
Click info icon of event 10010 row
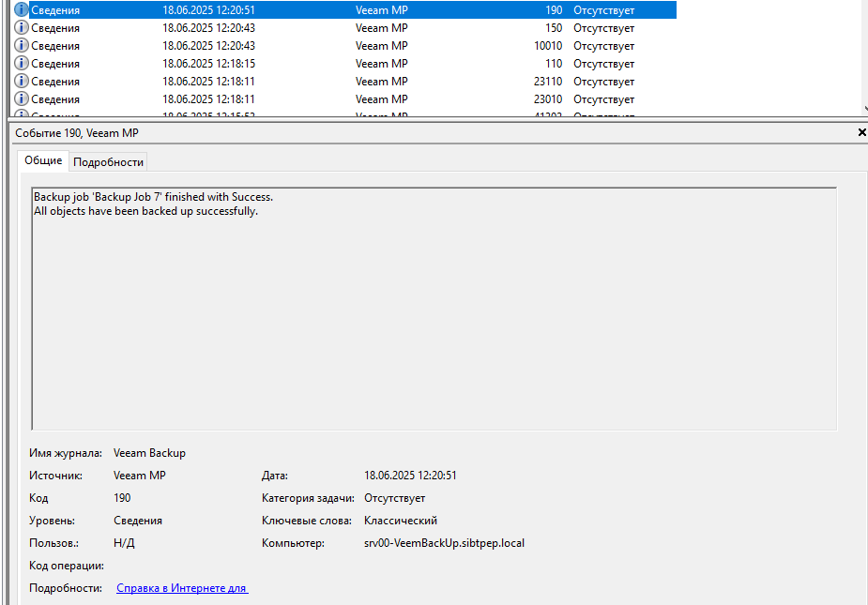coord(21,45)
